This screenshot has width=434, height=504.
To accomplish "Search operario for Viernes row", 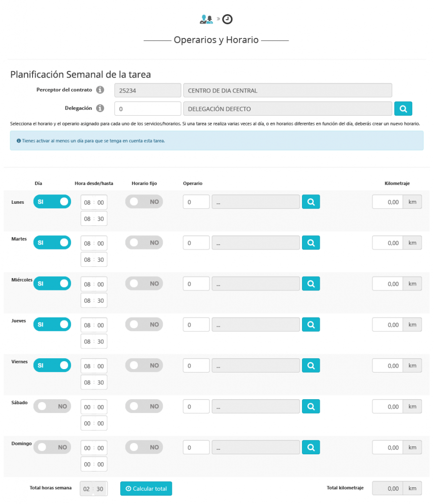I will pos(311,365).
